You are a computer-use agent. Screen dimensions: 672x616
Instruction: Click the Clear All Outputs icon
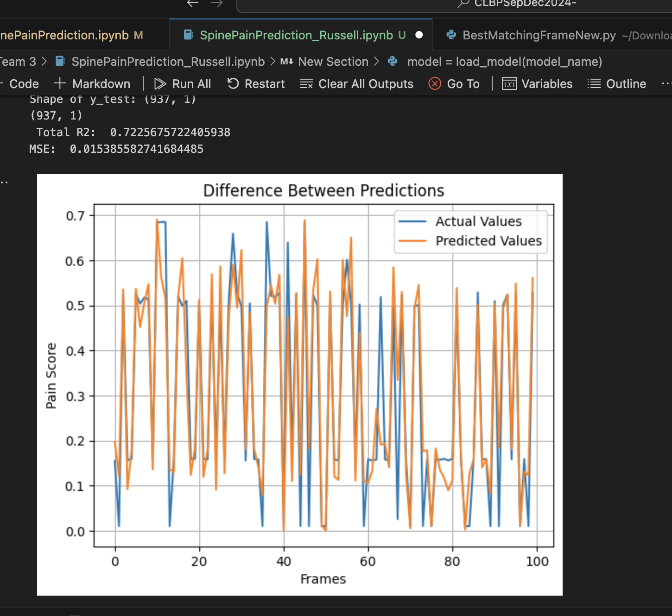point(306,84)
